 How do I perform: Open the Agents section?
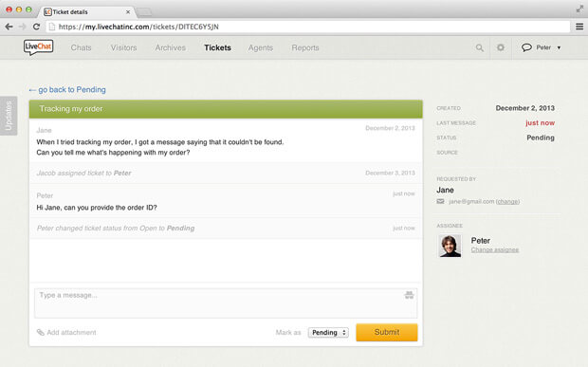click(x=261, y=47)
